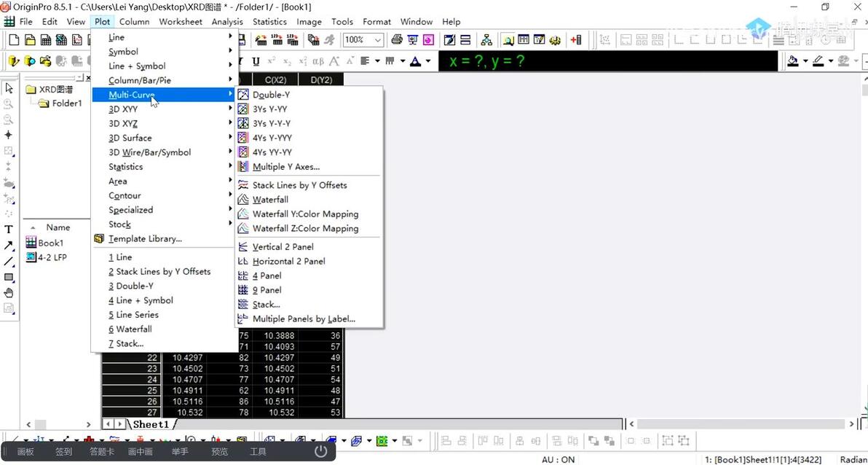Click the Import Wizard icon
This screenshot has width=868, height=465.
tap(261, 40)
